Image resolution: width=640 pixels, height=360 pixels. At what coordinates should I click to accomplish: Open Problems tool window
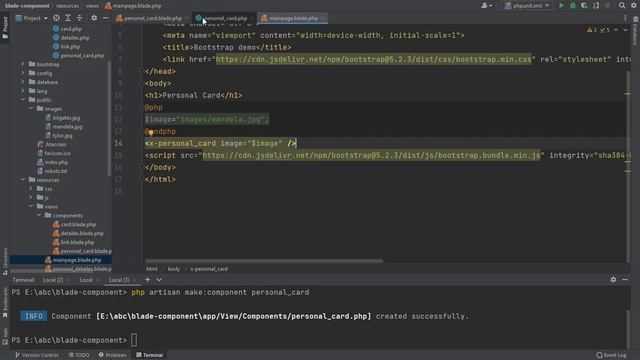tap(113, 355)
